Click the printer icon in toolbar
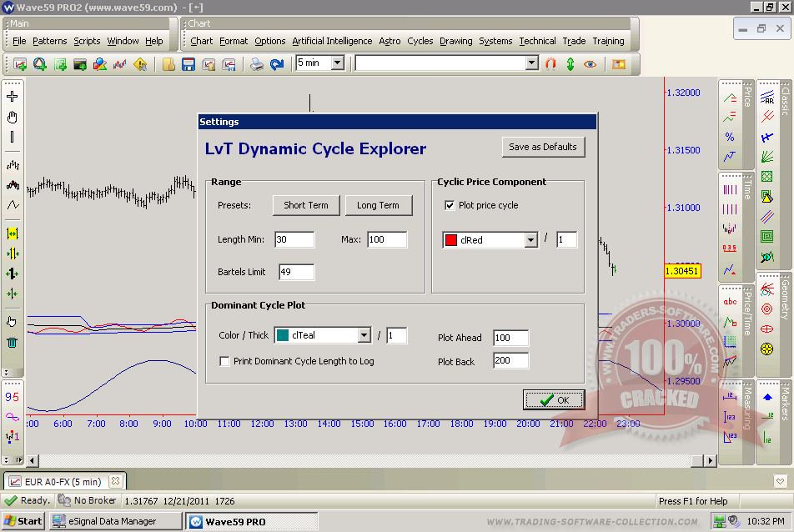Viewport: 794px width, 532px height. coord(257,63)
